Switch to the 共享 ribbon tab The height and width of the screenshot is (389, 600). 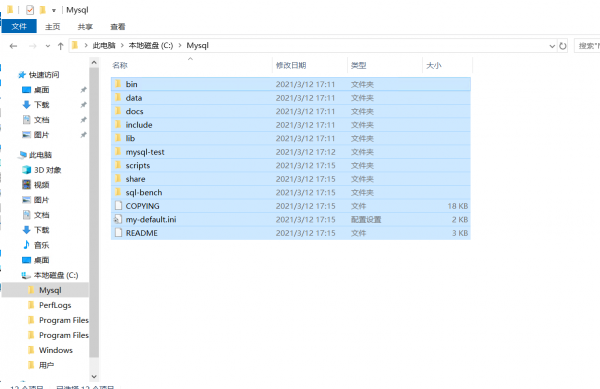click(85, 27)
